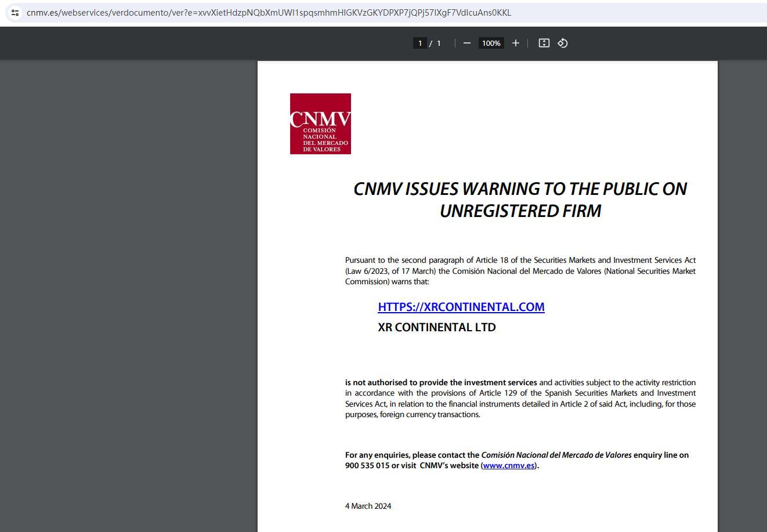Image resolution: width=767 pixels, height=532 pixels.
Task: Click the fit to page icon
Action: [x=544, y=43]
